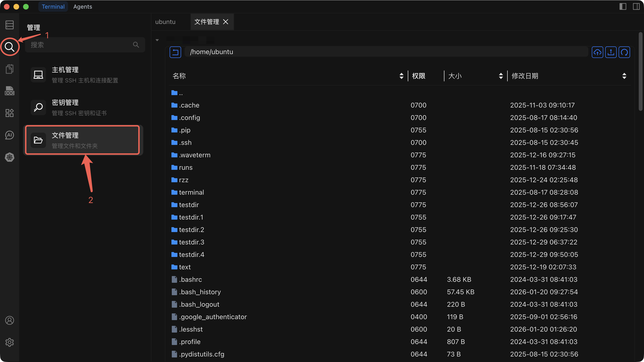The image size is (644, 362).
Task: Click the refresh directory icon
Action: pos(624,52)
